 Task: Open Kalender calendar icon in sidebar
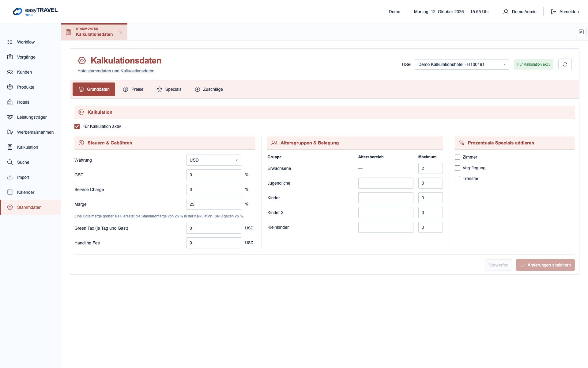pos(10,192)
